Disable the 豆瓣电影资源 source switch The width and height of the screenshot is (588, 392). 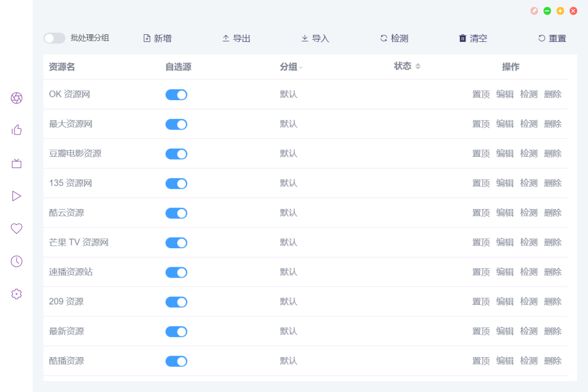[176, 154]
